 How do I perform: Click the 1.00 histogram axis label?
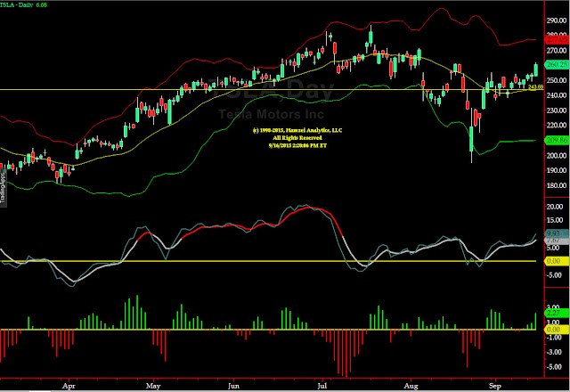[x=554, y=323]
